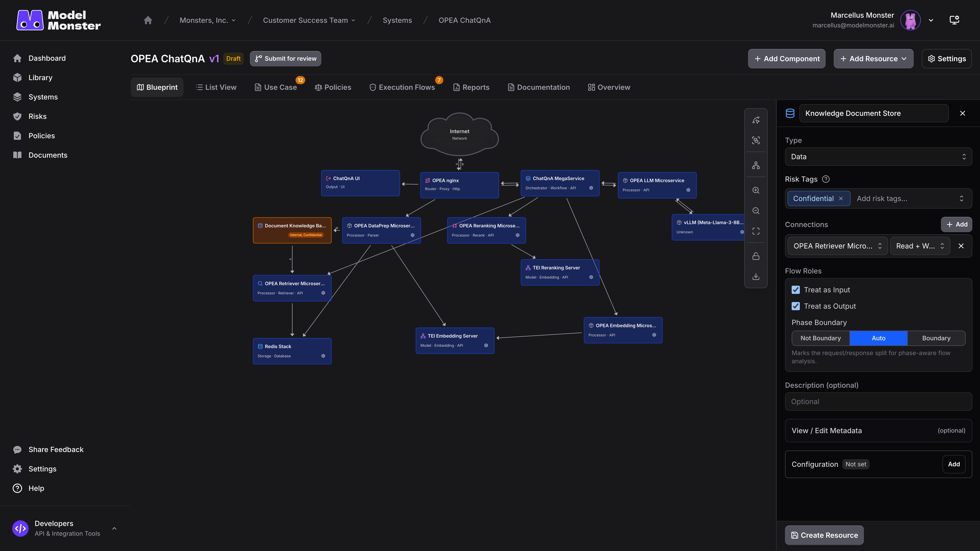980x551 pixels.
Task: Click Add next to Configuration
Action: coord(954,464)
